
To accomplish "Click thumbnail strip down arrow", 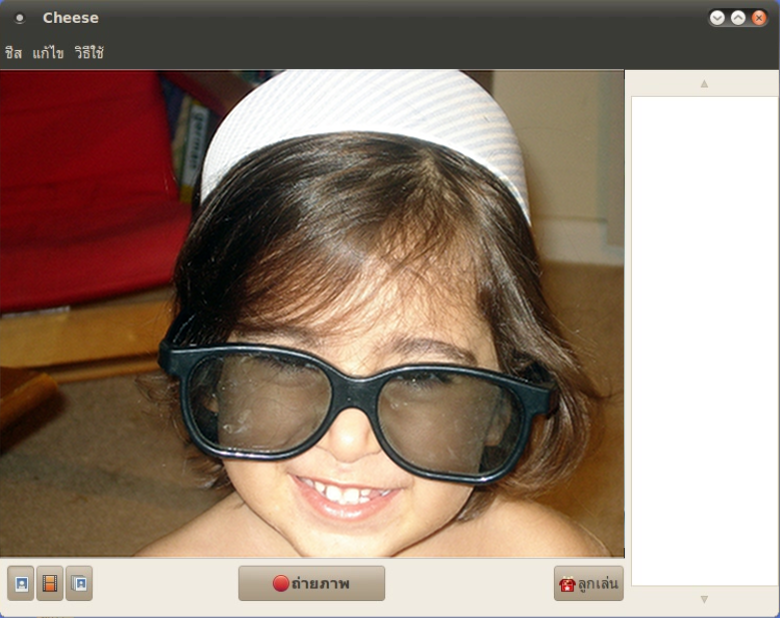I will pyautogui.click(x=704, y=600).
